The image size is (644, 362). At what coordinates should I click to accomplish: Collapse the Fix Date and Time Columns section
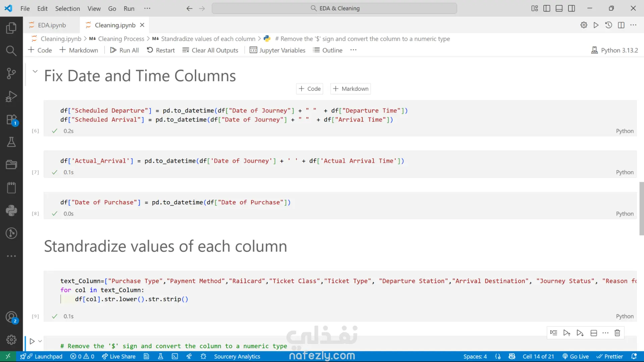tap(35, 71)
